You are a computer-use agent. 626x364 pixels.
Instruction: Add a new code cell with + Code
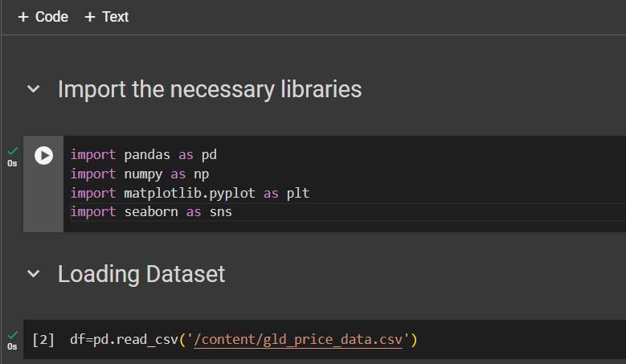coord(43,17)
